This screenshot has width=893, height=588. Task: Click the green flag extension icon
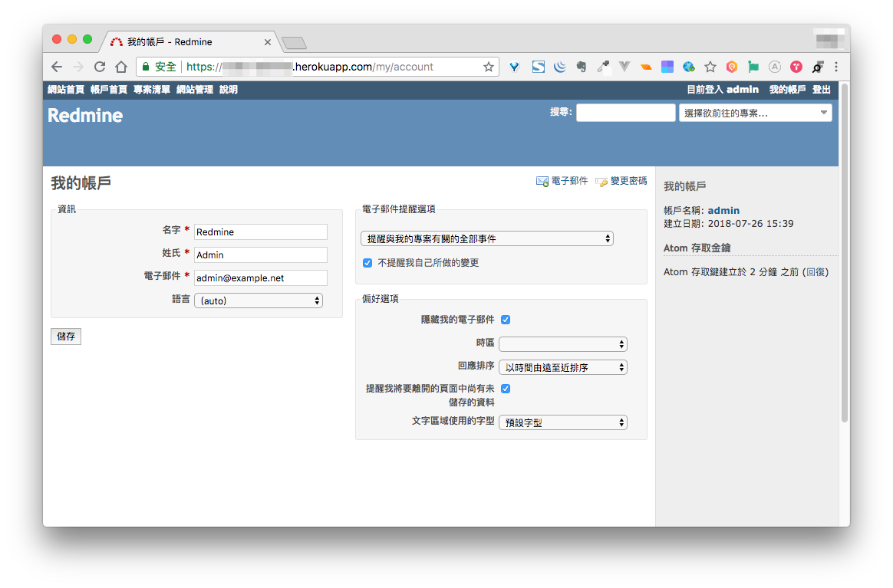click(753, 67)
